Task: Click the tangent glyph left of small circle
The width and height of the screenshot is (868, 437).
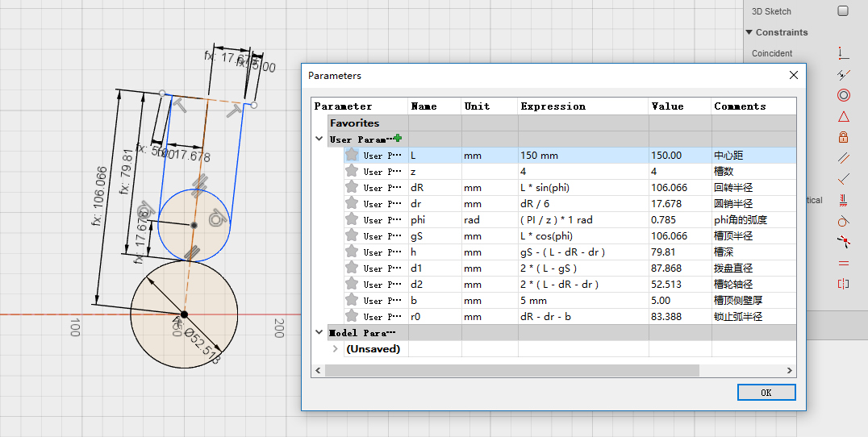Action: pos(145,210)
